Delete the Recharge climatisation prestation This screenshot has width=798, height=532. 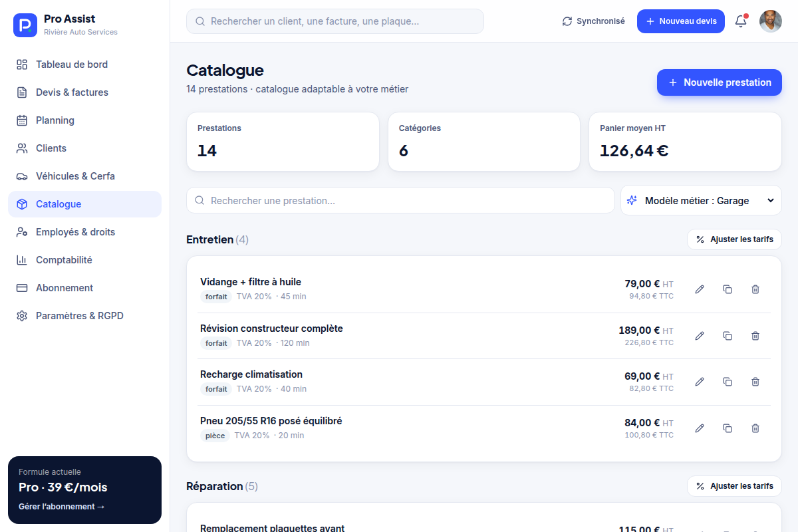[755, 382]
